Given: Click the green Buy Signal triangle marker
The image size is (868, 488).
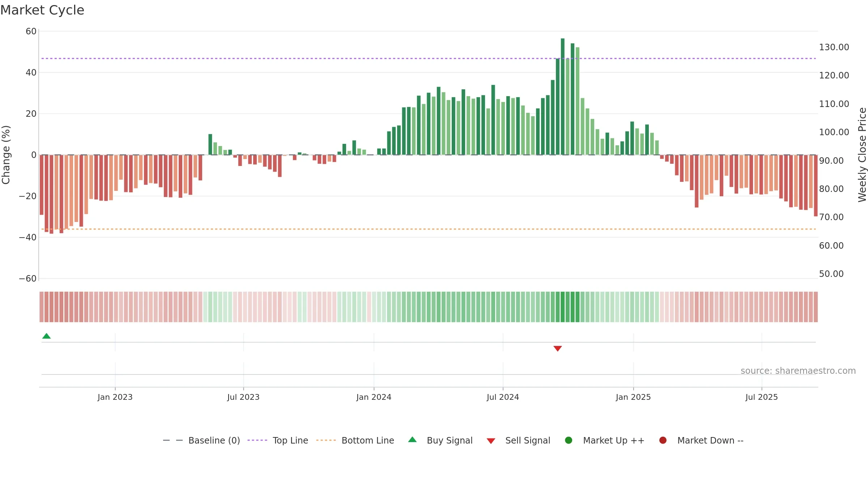Looking at the screenshot, I should pyautogui.click(x=46, y=336).
